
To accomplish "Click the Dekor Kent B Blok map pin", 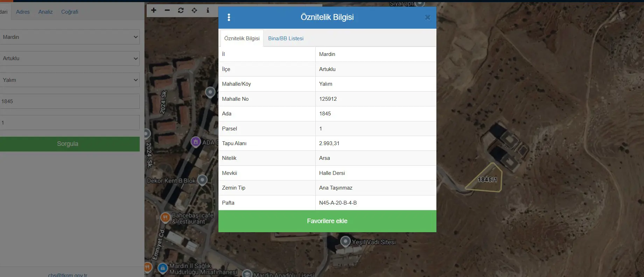I will [x=202, y=180].
